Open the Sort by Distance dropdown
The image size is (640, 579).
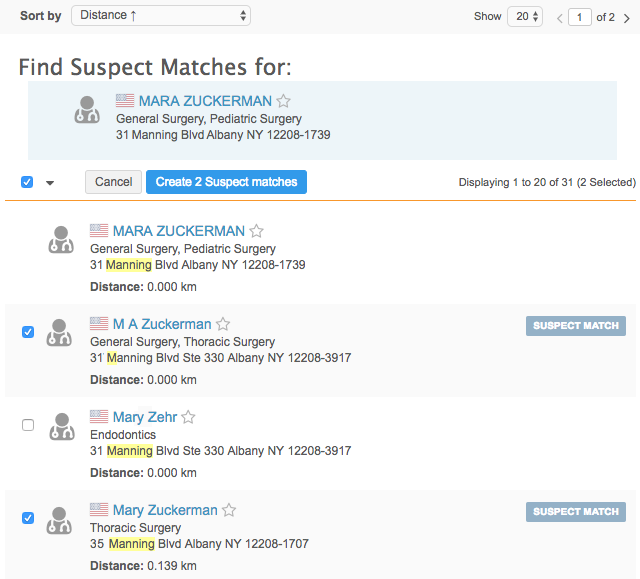161,16
